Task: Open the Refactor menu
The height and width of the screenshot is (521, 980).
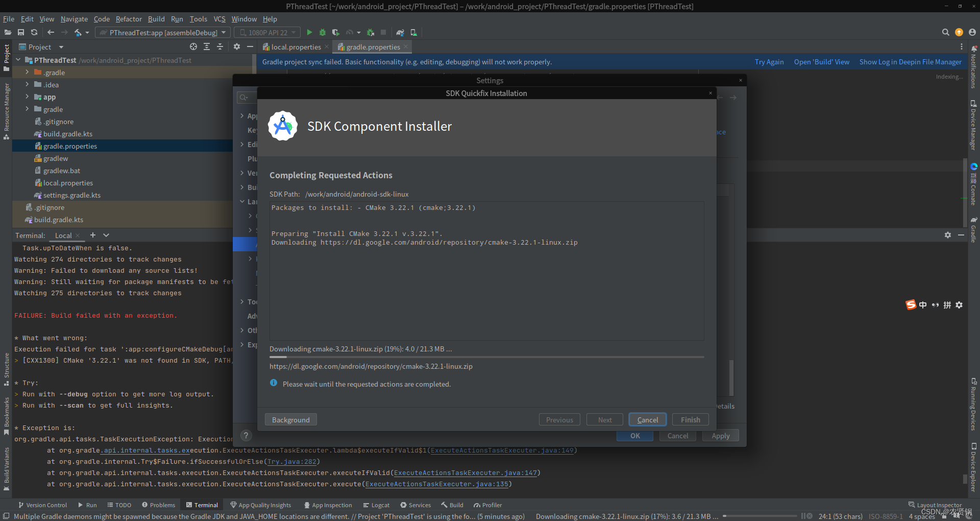Action: [129, 19]
